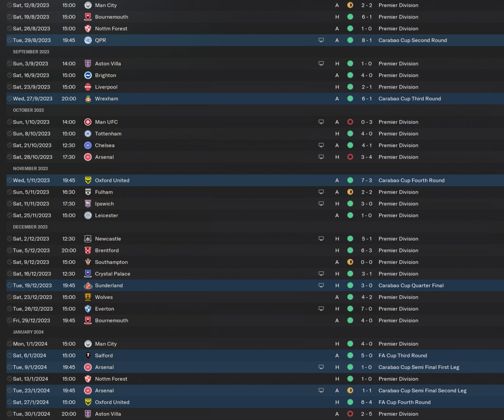The width and height of the screenshot is (504, 420).
Task: Select the Tottenham team name
Action: (x=108, y=134)
